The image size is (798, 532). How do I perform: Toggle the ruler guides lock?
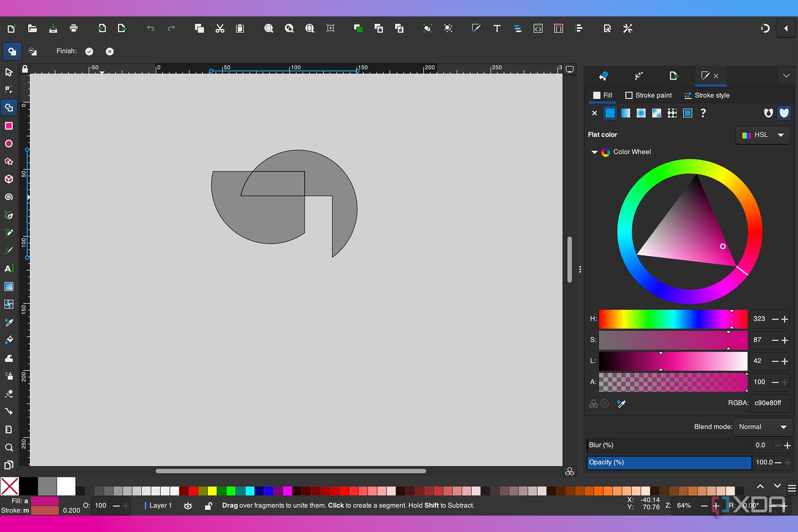click(x=25, y=69)
